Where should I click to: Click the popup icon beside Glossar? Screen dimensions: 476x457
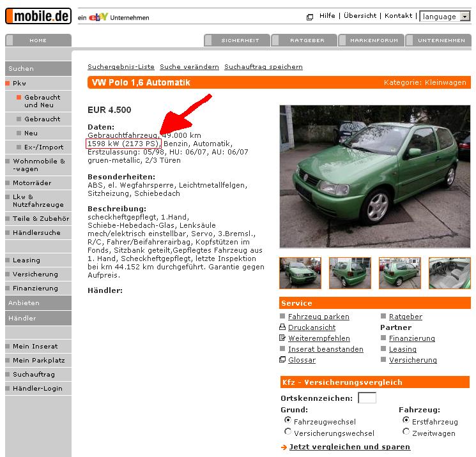(x=282, y=359)
